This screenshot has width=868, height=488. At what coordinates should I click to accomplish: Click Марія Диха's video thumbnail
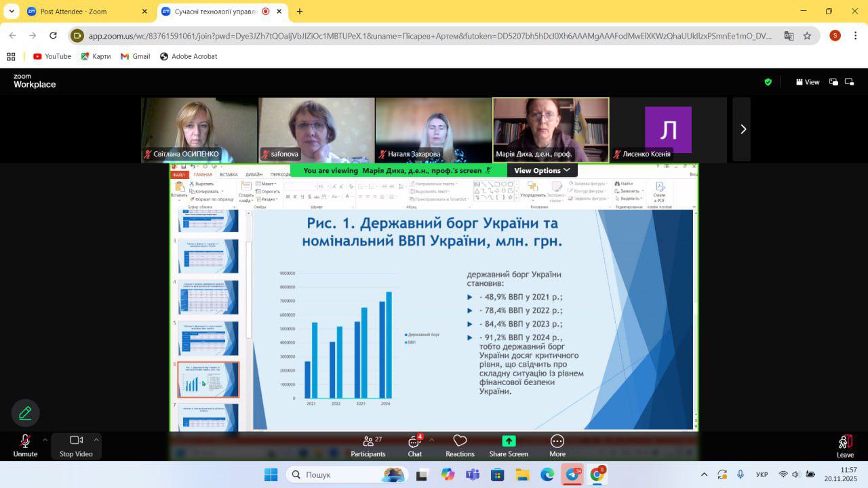[x=551, y=129]
